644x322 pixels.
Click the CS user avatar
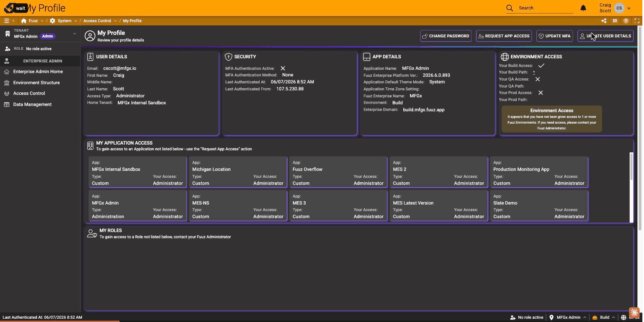click(x=619, y=8)
